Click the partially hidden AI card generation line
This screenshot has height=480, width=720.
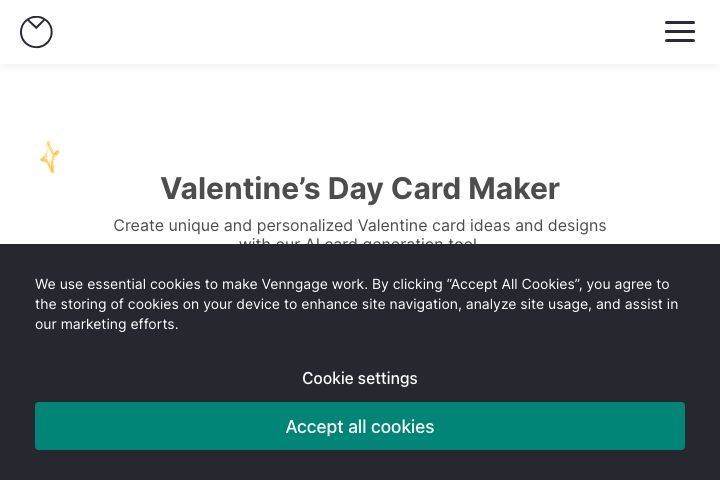pyautogui.click(x=358, y=241)
